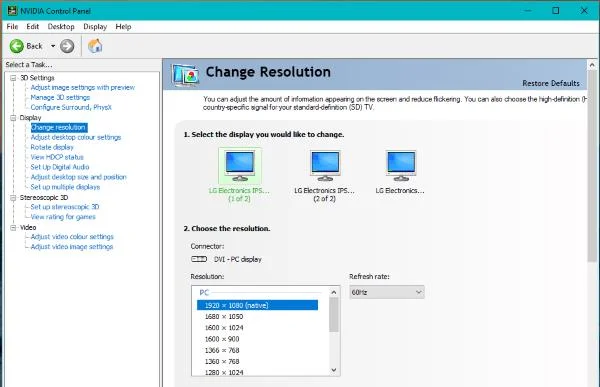Click the Change Resolution header icon

point(186,75)
